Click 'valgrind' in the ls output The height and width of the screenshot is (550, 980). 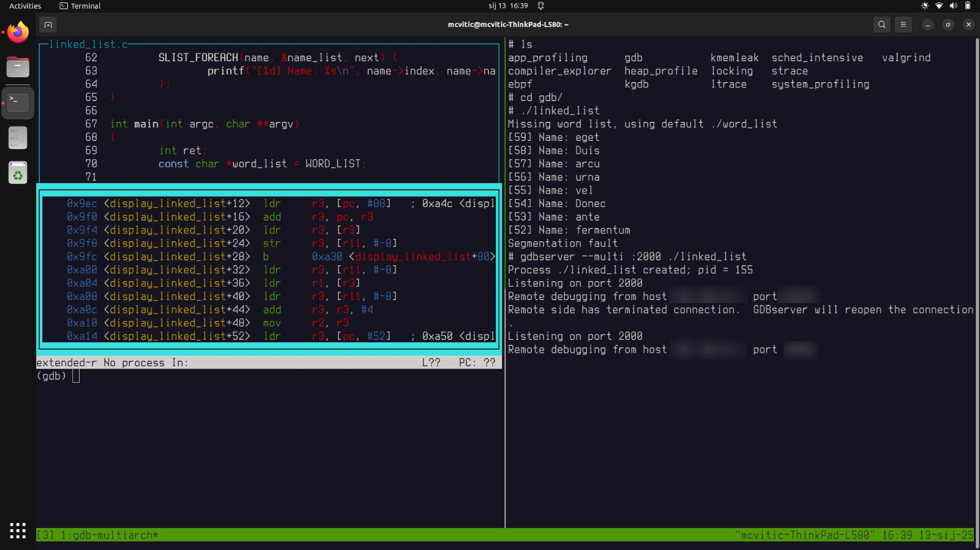906,58
